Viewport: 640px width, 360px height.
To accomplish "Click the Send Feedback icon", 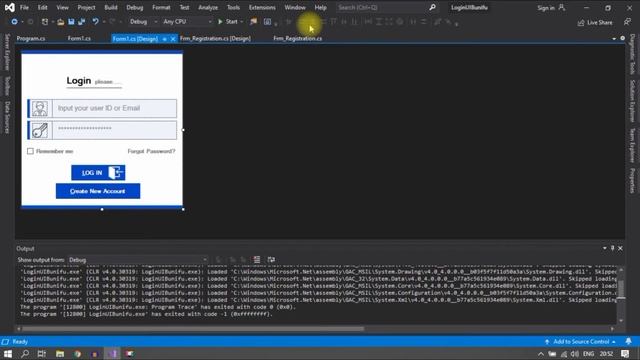I will [x=627, y=22].
